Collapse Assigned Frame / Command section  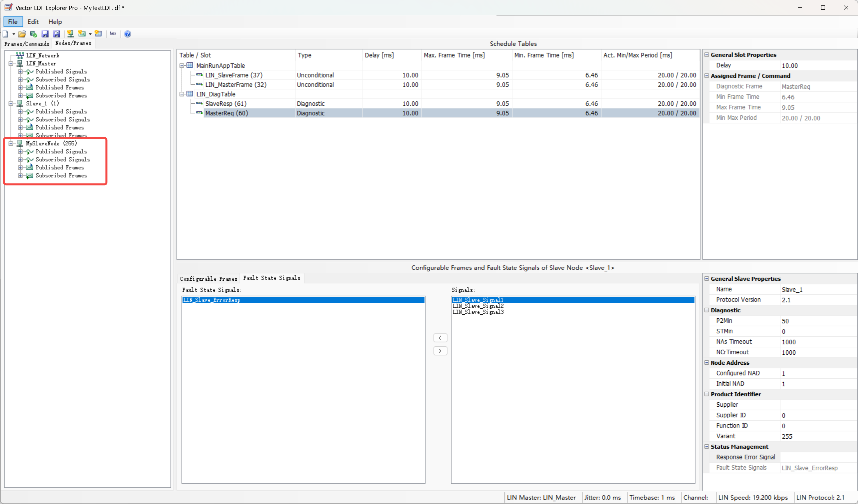click(x=707, y=76)
